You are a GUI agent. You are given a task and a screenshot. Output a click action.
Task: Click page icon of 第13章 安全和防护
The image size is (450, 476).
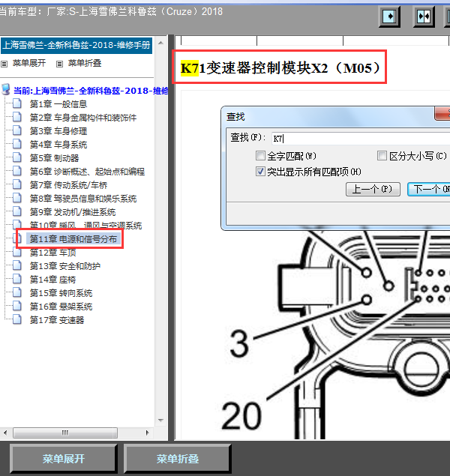(17, 265)
